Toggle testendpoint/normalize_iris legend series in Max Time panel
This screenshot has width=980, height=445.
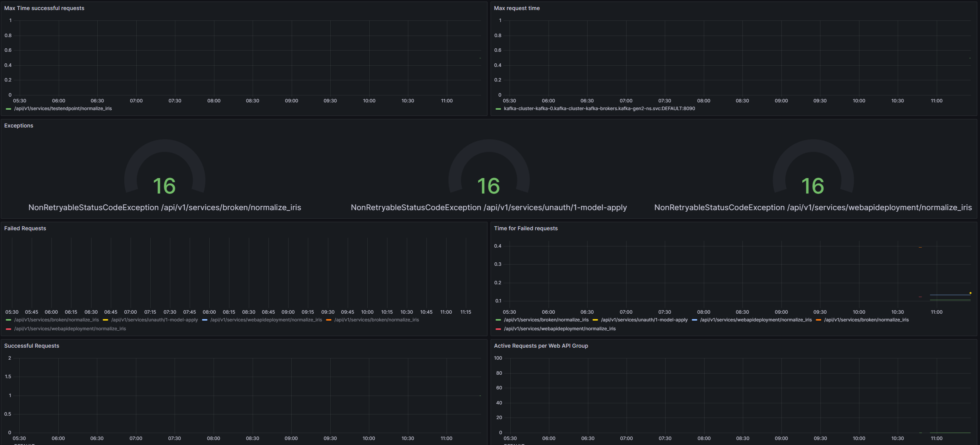[63, 109]
